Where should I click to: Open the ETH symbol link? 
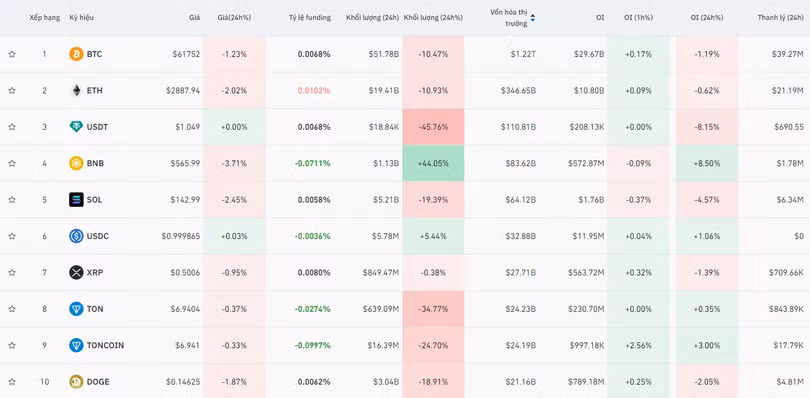point(95,90)
